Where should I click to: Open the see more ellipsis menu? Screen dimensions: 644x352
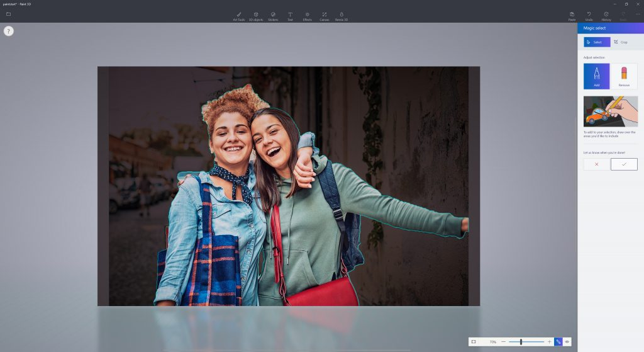pyautogui.click(x=638, y=14)
